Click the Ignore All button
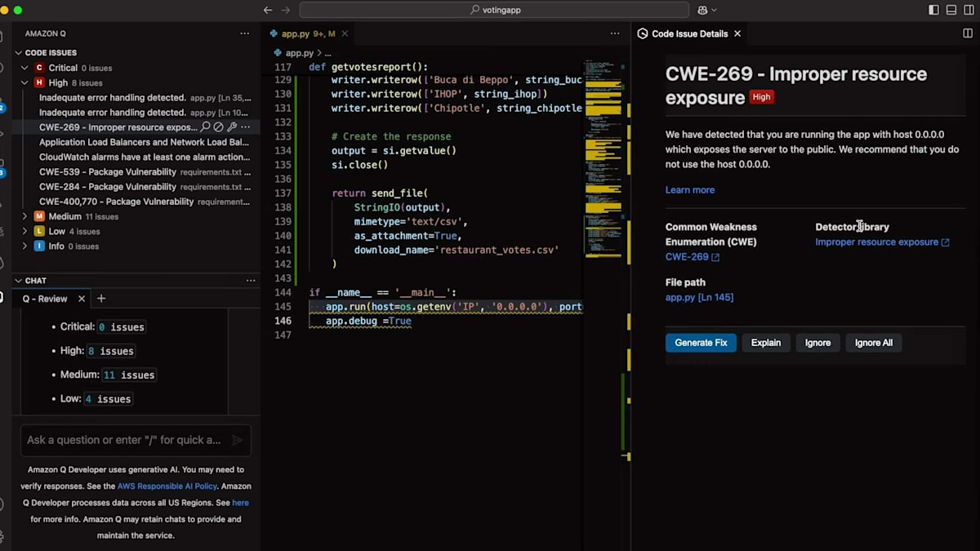The height and width of the screenshot is (551, 980). pos(874,343)
